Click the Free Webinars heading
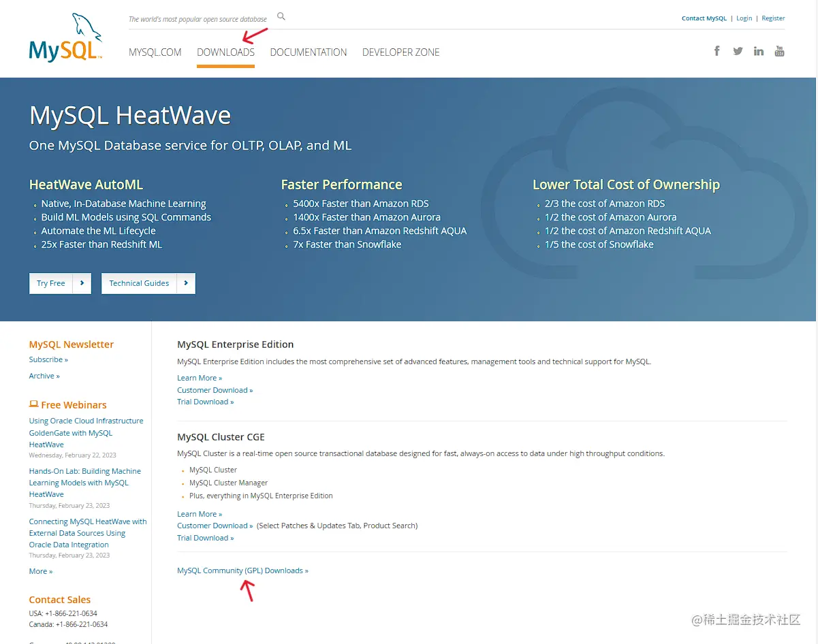The width and height of the screenshot is (818, 644). tap(74, 405)
